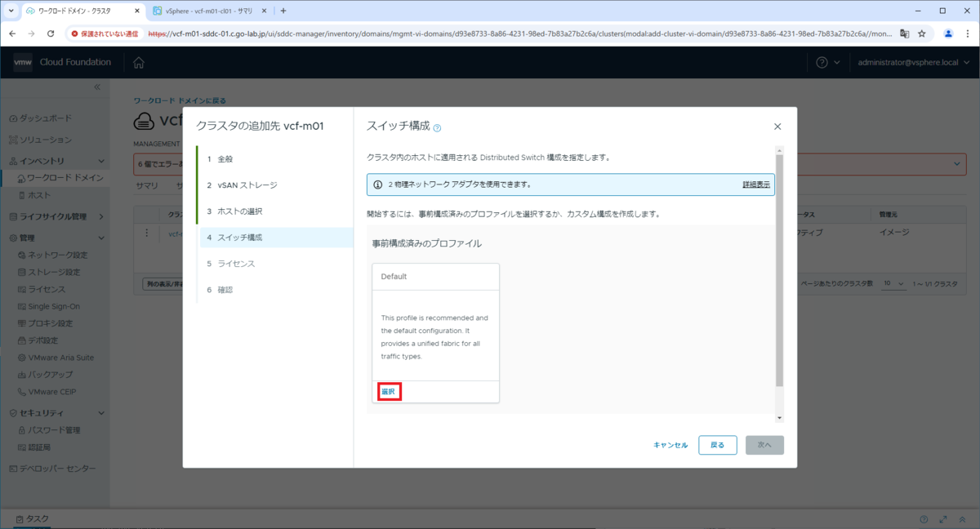Open VMware CEIP in sidebar
Screen dimensions: 980x529
point(47,392)
